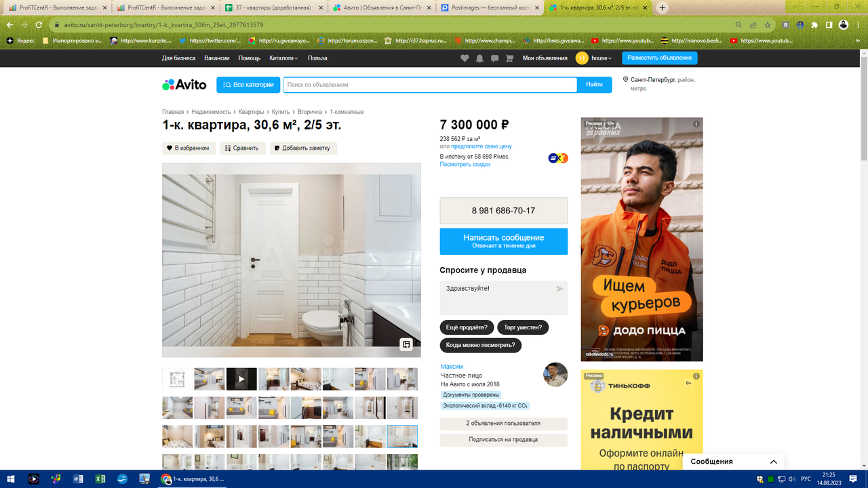Open favorites via the heart icon in header
The height and width of the screenshot is (488, 868).
click(x=465, y=58)
